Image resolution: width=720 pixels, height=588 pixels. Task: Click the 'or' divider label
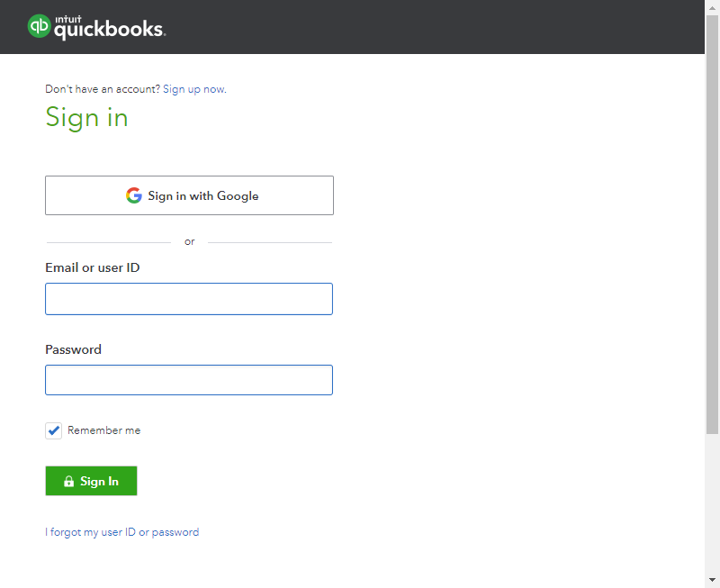189,241
